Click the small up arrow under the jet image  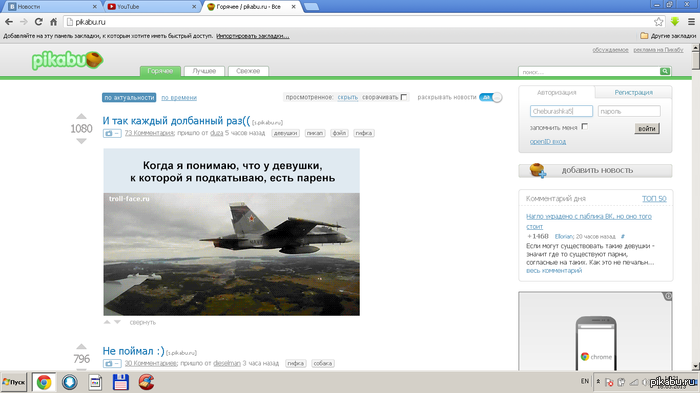click(x=107, y=322)
